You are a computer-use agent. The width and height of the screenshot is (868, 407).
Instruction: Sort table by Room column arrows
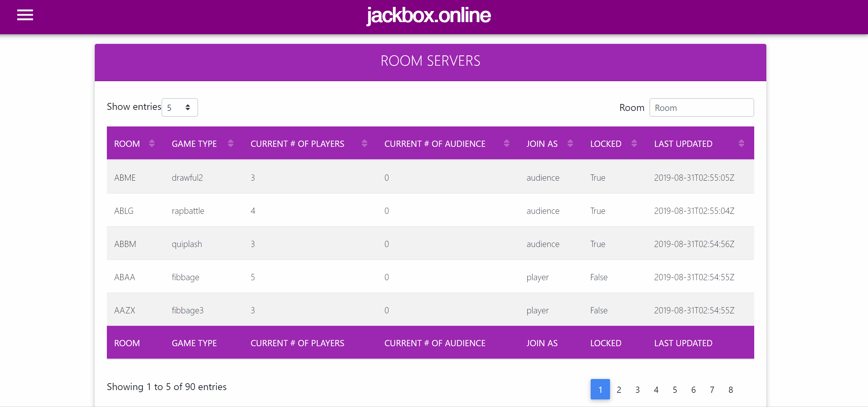click(151, 143)
